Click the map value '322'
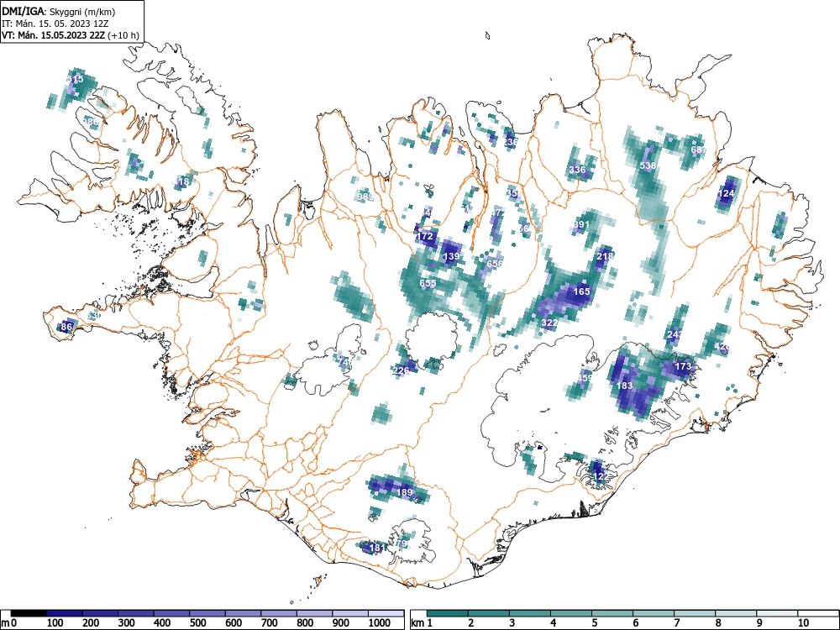 tap(549, 323)
